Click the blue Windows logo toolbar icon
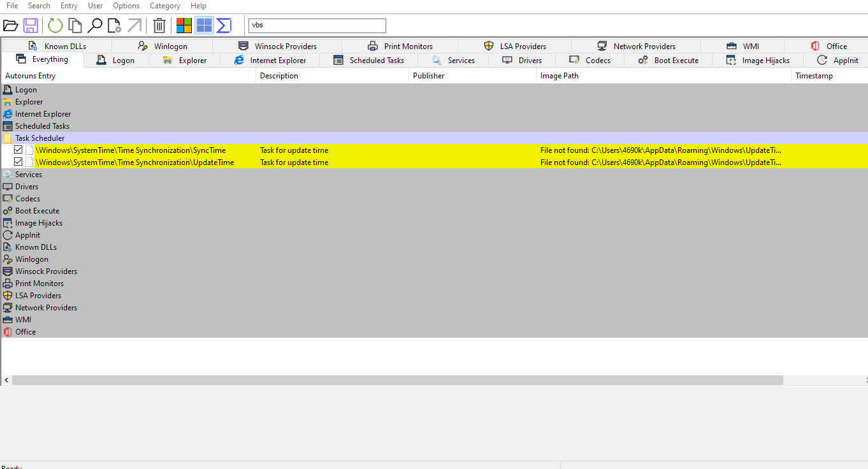Image resolution: width=868 pixels, height=469 pixels. 204,25
